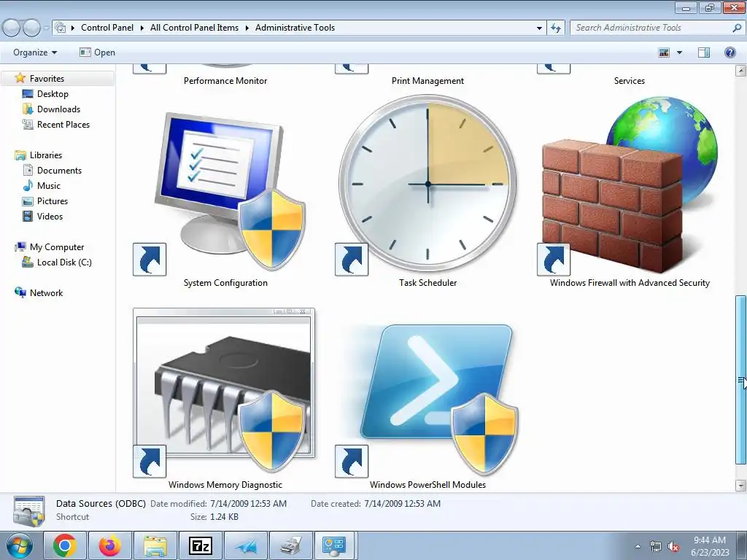Switch to the Control Panel taskbar icon
747x560 pixels.
point(334,545)
